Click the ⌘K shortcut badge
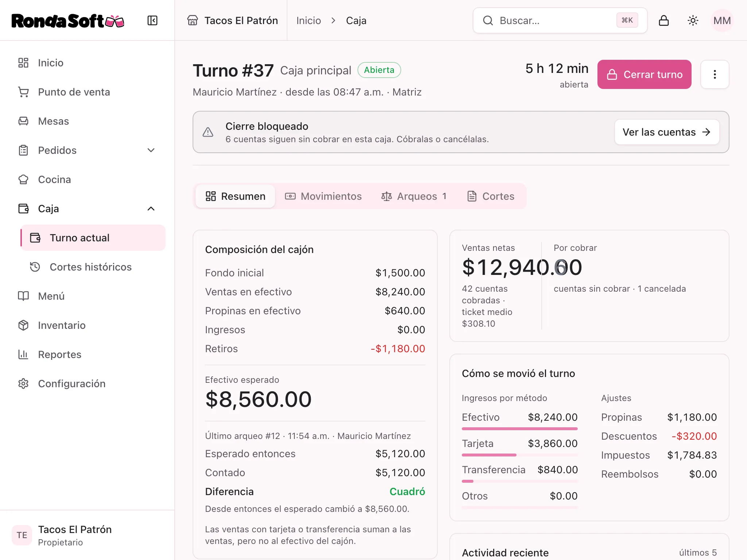 (627, 20)
